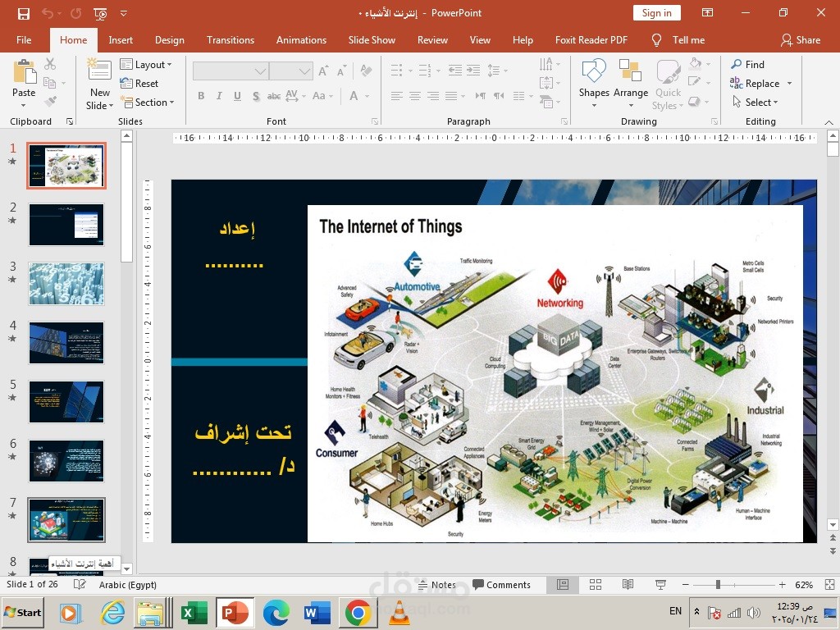This screenshot has width=840, height=630.
Task: Click the Share button
Action: (801, 39)
